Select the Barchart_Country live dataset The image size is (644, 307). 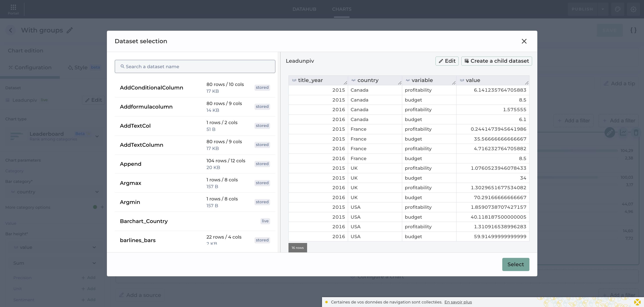click(195, 221)
